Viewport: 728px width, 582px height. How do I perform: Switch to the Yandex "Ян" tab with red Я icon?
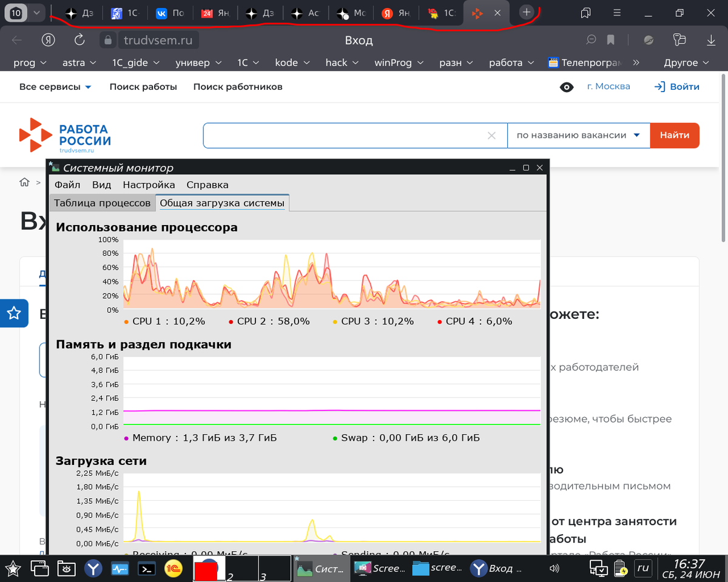[x=396, y=13]
